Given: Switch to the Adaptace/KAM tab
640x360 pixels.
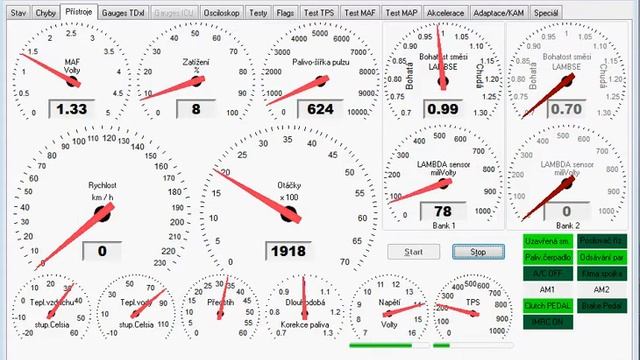Looking at the screenshot, I should 499,13.
